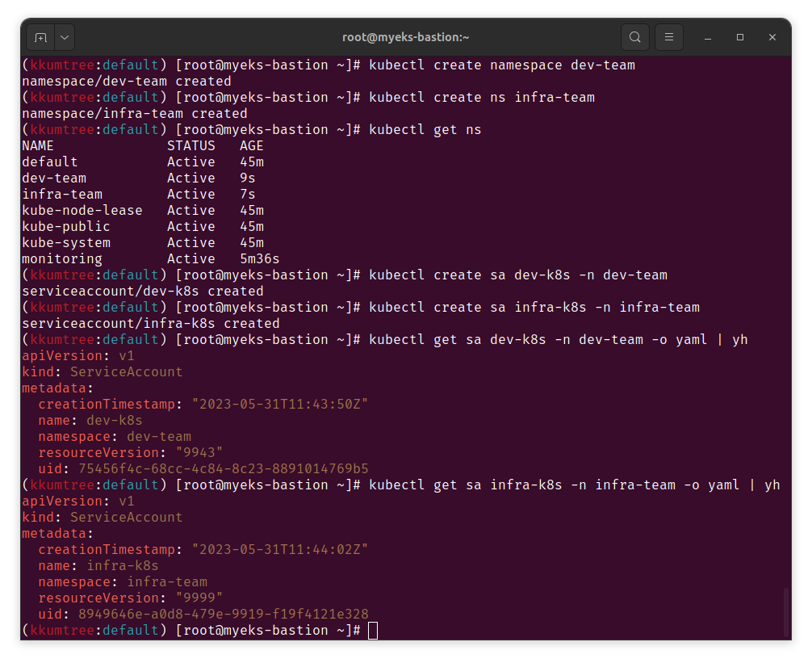
Task: Click the NAME column header
Action: point(38,145)
